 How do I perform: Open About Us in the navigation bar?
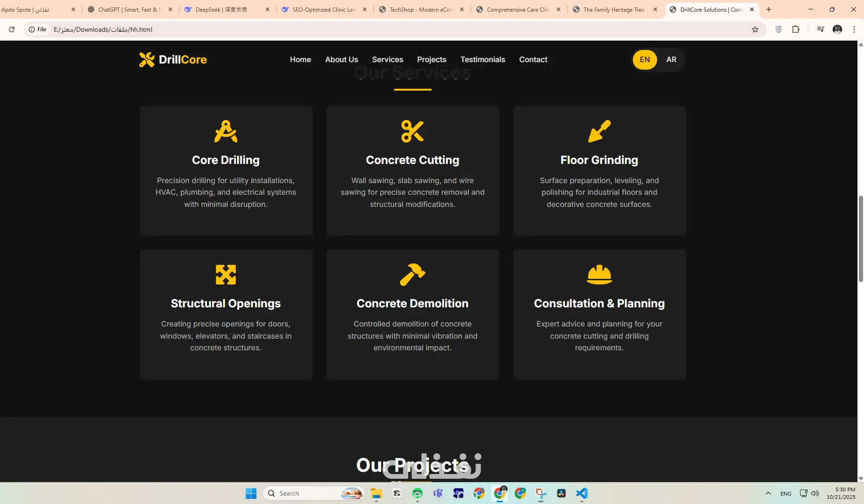point(341,60)
